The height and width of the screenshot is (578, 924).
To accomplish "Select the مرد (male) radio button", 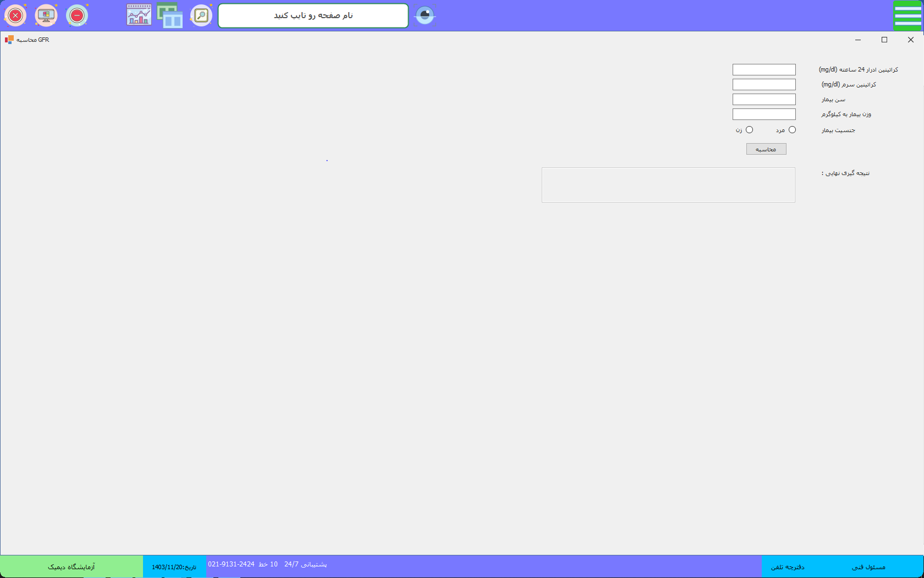I will [792, 130].
